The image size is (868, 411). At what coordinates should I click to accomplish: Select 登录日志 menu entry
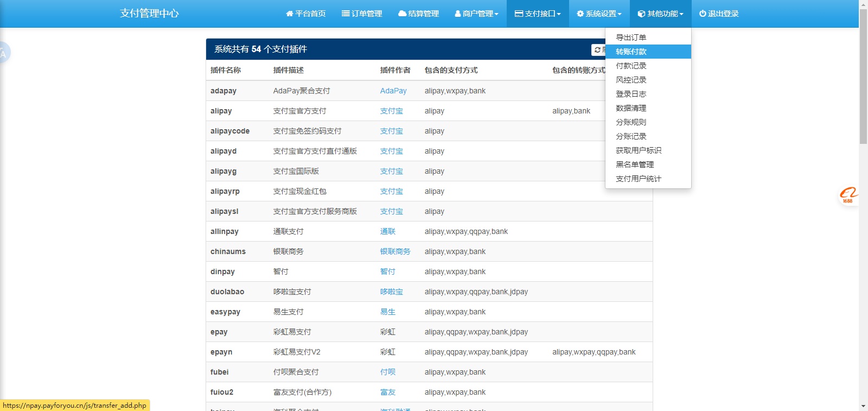(648, 94)
